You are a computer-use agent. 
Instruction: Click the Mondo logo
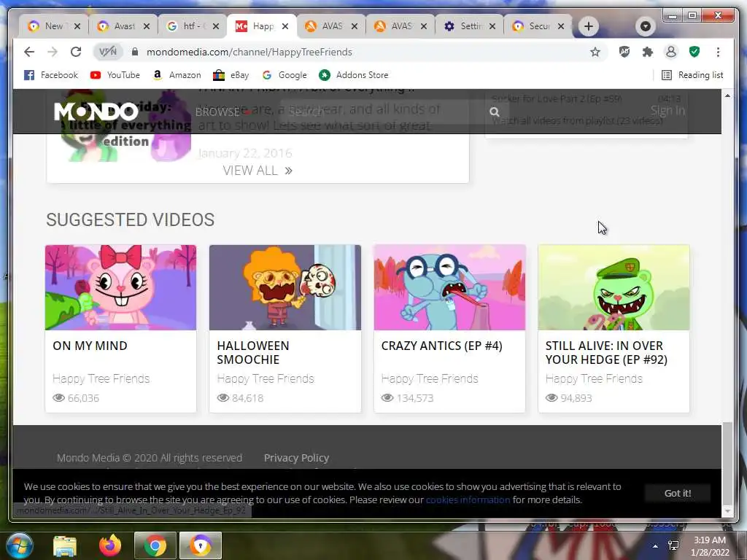click(96, 112)
